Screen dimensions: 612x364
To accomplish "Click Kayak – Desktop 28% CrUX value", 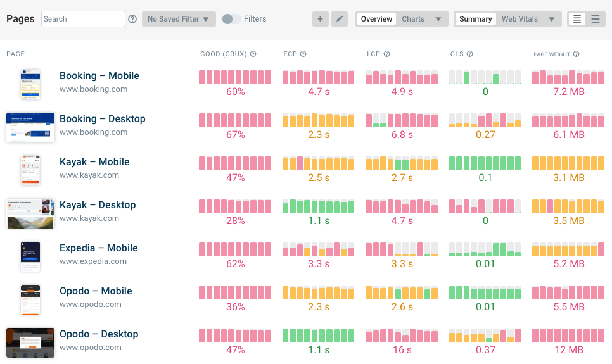I will (x=235, y=221).
